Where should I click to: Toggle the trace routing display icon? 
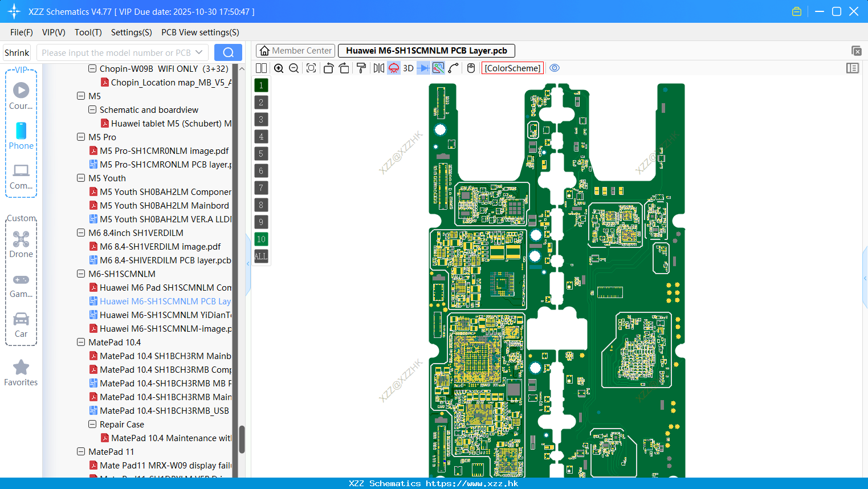tap(438, 68)
